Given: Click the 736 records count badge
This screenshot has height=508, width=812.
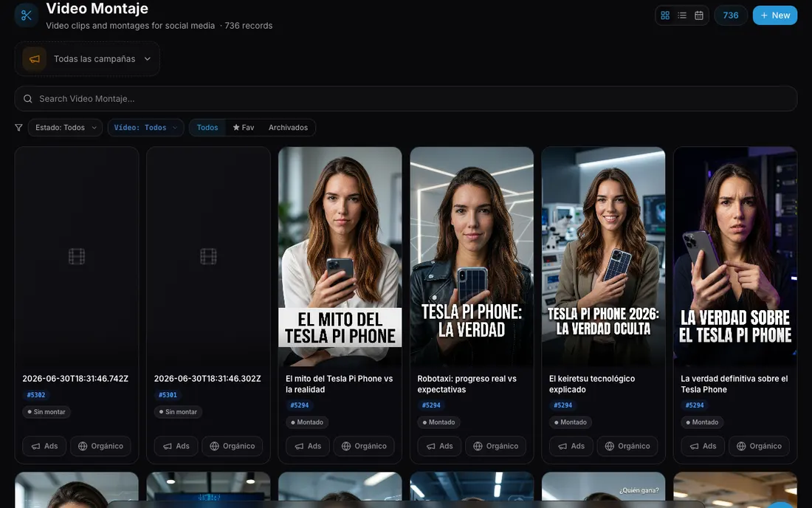Looking at the screenshot, I should [731, 16].
